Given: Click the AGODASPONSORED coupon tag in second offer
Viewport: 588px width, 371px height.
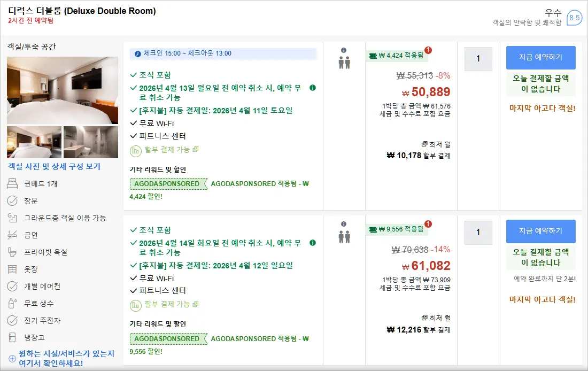Looking at the screenshot, I should coord(168,339).
